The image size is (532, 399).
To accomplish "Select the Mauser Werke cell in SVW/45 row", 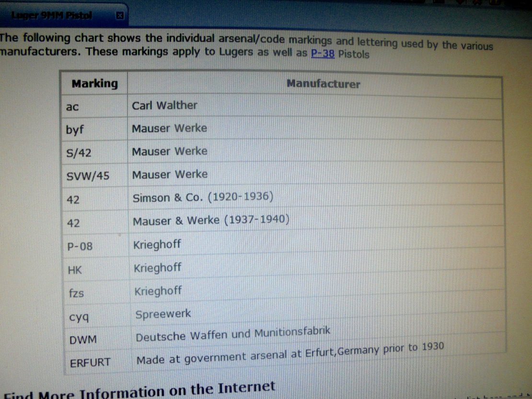I will pyautogui.click(x=315, y=174).
